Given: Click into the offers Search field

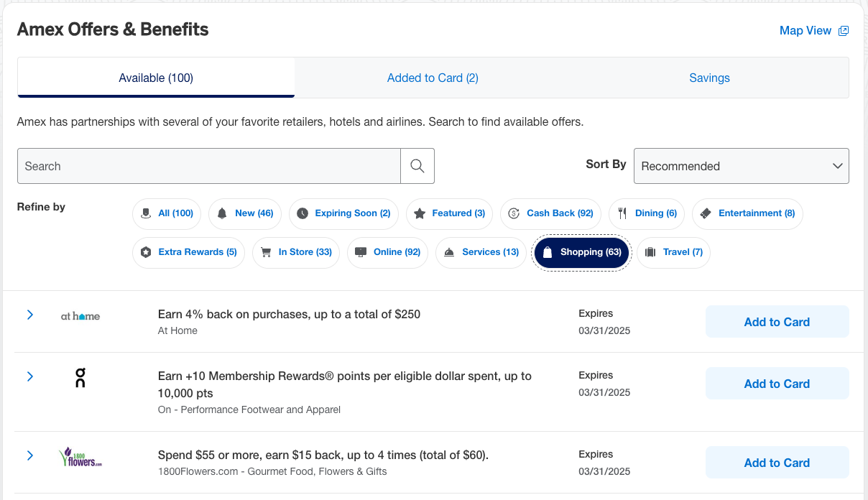Looking at the screenshot, I should pyautogui.click(x=208, y=166).
